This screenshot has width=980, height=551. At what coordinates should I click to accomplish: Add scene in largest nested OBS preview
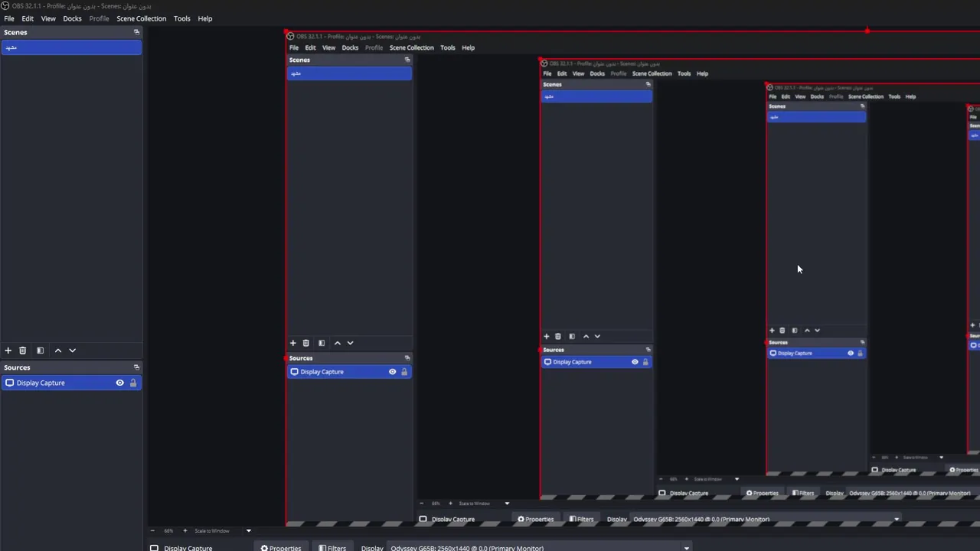[292, 343]
